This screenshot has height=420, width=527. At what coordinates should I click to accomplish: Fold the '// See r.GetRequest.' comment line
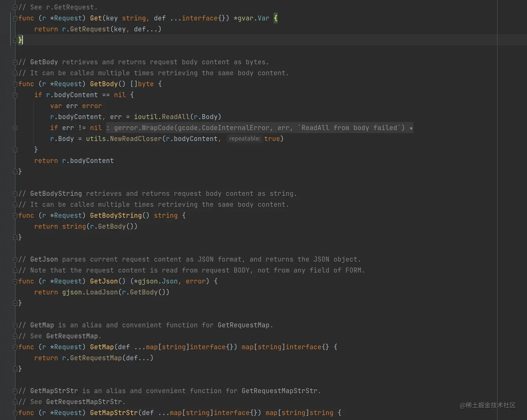pos(15,7)
